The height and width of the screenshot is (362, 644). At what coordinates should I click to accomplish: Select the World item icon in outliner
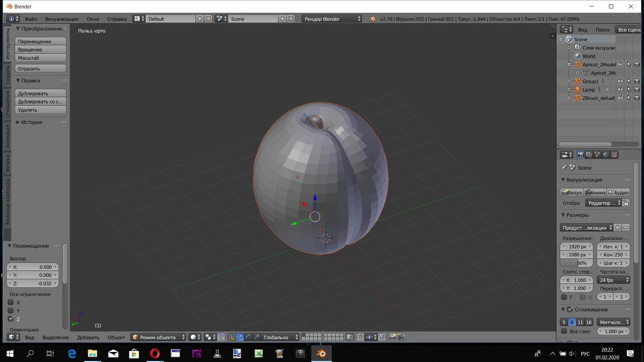tap(578, 56)
